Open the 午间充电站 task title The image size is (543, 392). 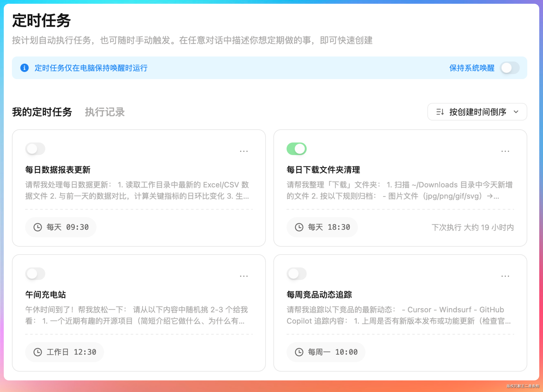[46, 295]
